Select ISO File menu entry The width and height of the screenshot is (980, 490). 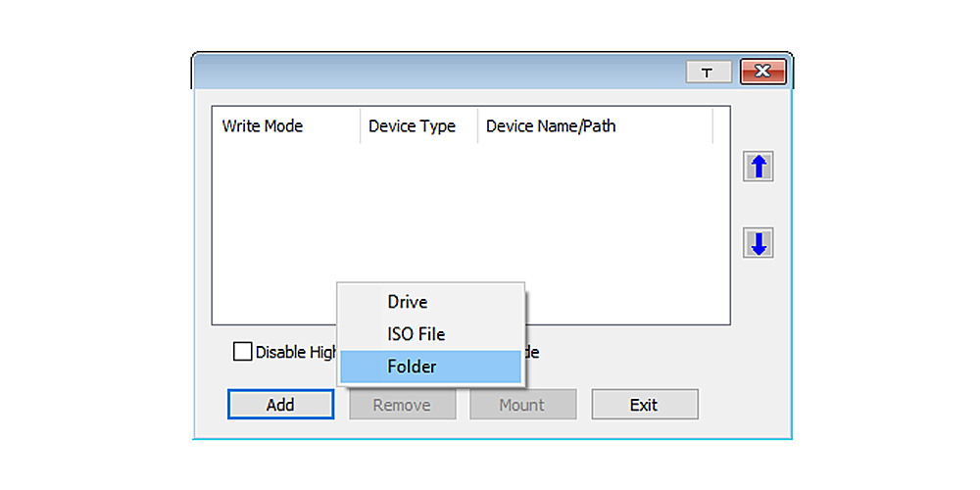coord(416,334)
